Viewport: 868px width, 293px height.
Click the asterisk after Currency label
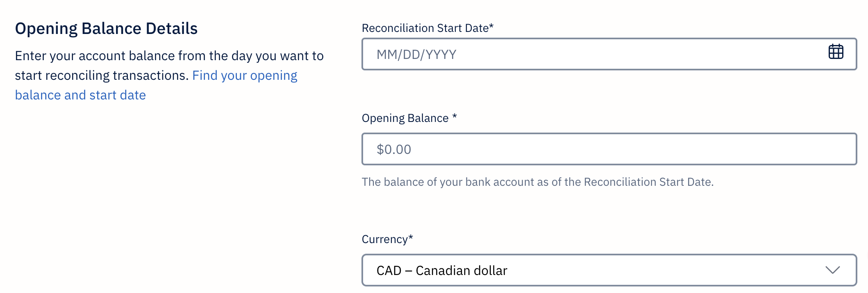(411, 238)
